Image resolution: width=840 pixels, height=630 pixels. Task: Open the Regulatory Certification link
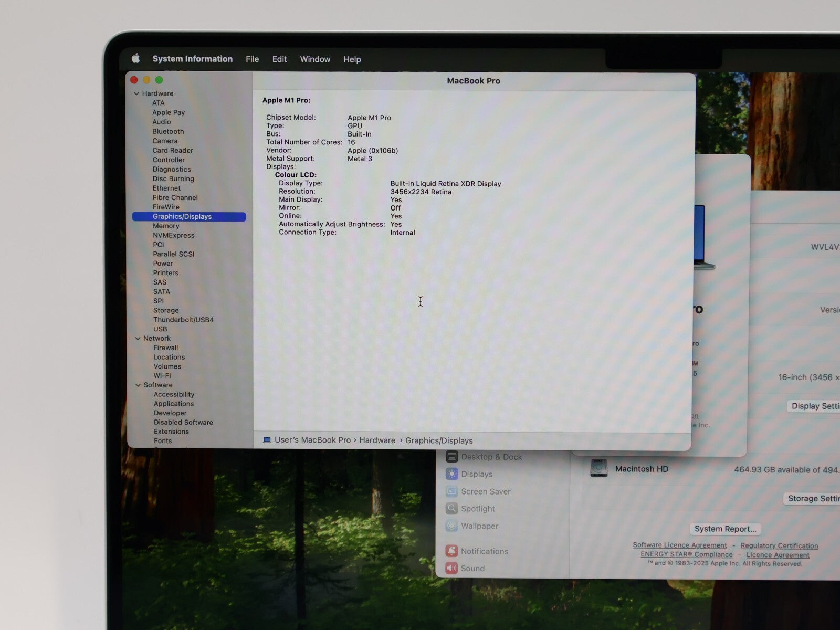click(x=779, y=546)
